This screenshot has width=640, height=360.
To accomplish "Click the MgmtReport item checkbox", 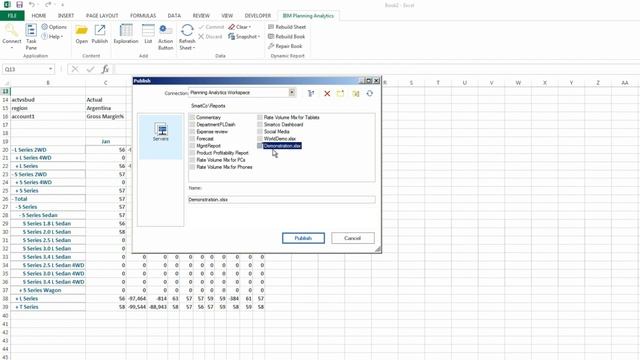I will pyautogui.click(x=192, y=146).
